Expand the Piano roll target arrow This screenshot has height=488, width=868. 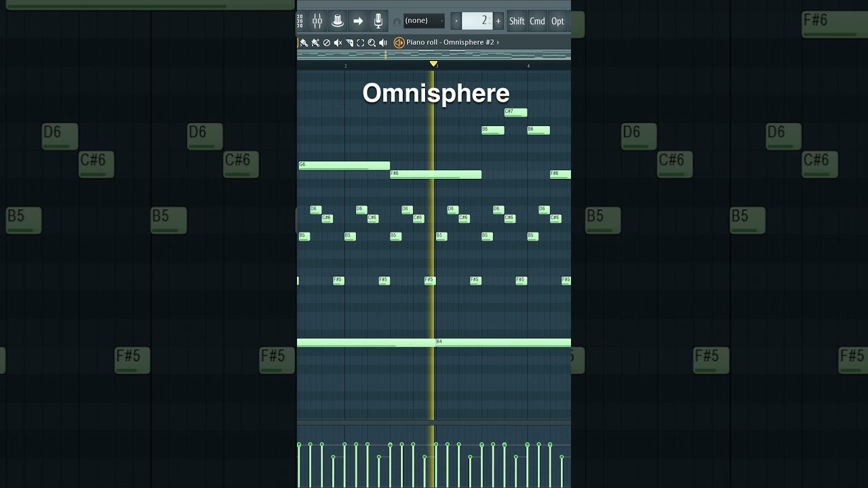pos(498,43)
